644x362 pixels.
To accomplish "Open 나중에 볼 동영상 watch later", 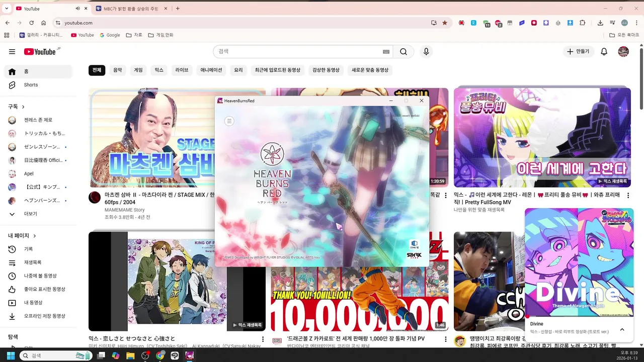I will coord(38,276).
